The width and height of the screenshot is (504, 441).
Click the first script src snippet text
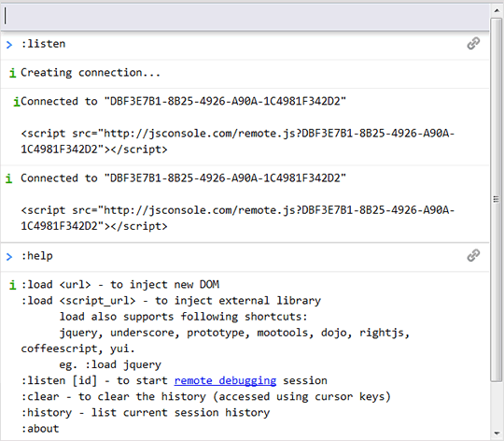tap(238, 141)
